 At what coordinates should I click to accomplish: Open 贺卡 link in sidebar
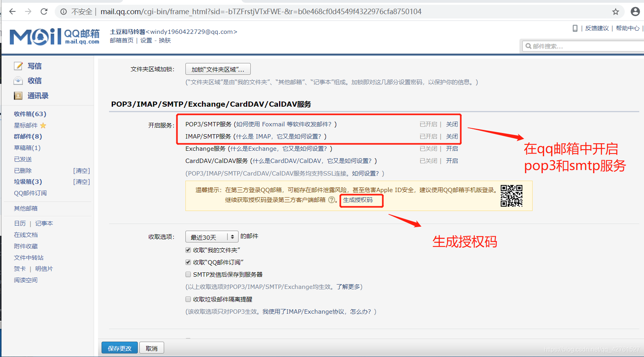click(x=20, y=269)
